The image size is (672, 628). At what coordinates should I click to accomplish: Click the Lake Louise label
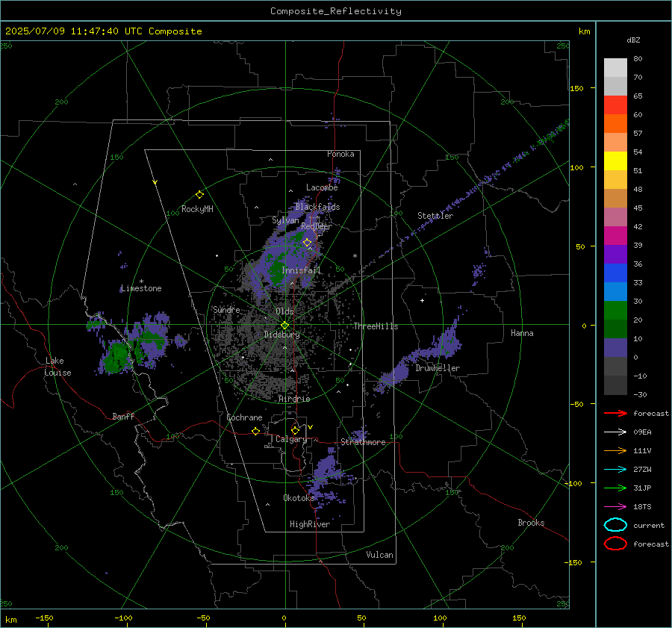(57, 367)
